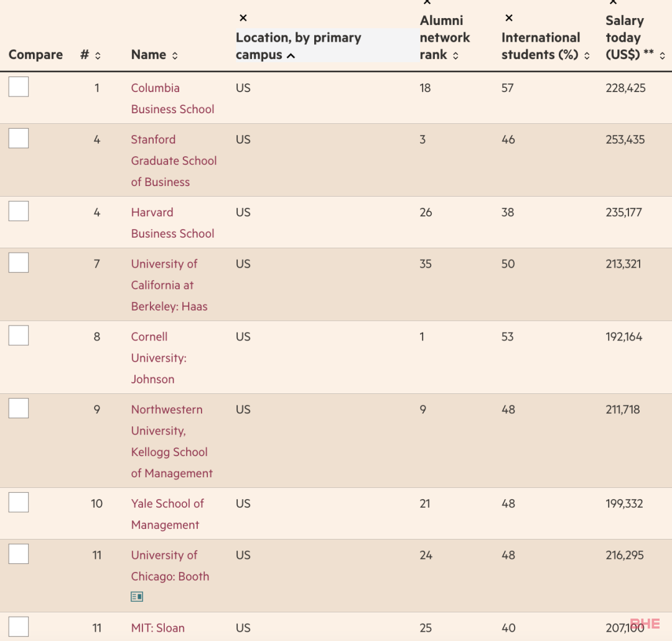Open Harvard Business School link
The width and height of the screenshot is (672, 641).
(173, 223)
